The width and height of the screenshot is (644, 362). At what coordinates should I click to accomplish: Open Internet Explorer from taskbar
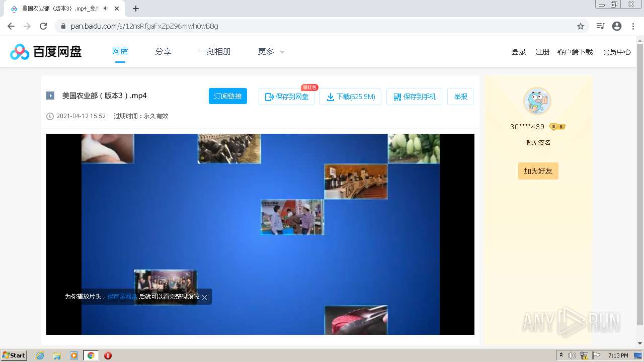(x=40, y=355)
